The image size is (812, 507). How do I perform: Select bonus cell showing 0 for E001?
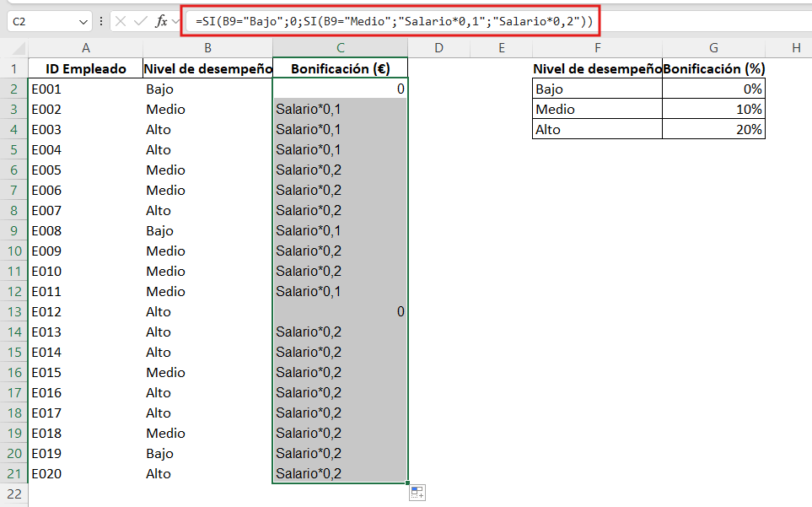[x=341, y=89]
